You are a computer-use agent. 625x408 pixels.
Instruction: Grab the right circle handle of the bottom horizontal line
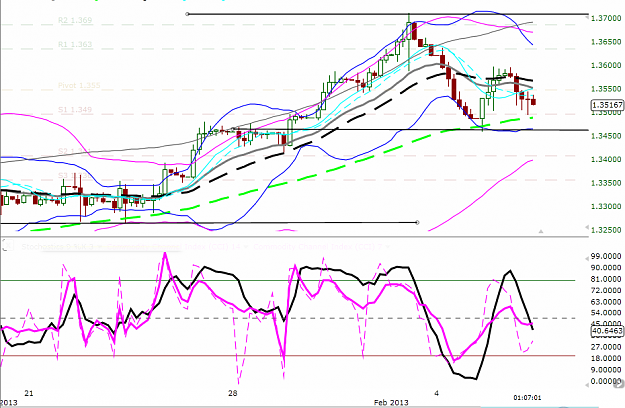[x=417, y=222]
